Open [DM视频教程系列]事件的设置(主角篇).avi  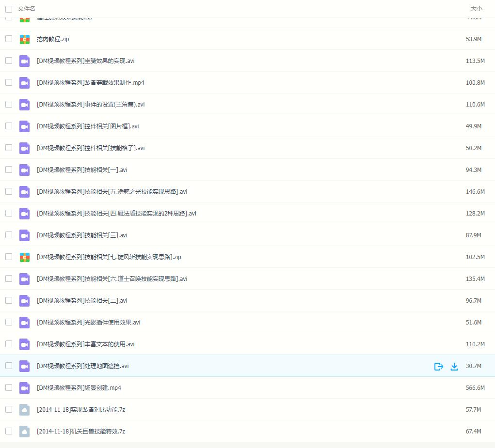(x=91, y=104)
